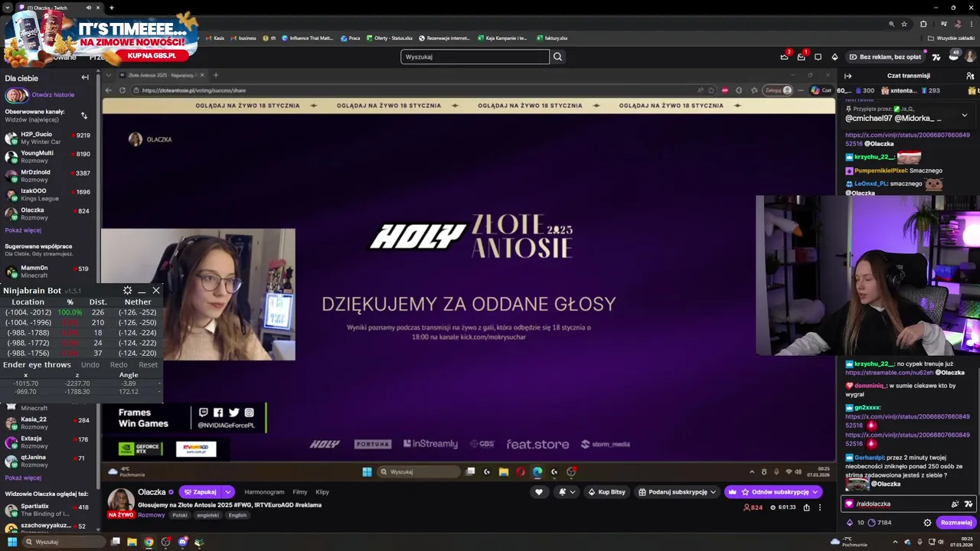The image size is (980, 551).
Task: Open the chat community users icon
Action: tap(970, 76)
